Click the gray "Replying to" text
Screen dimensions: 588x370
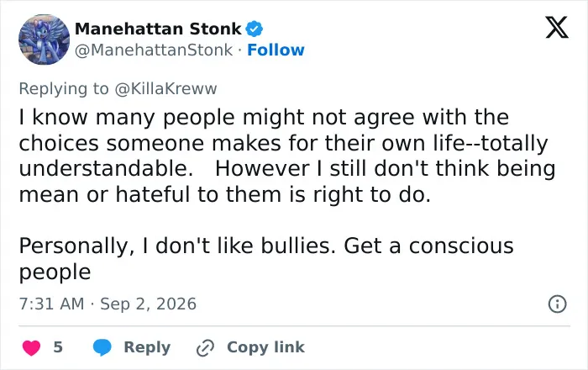coord(64,89)
